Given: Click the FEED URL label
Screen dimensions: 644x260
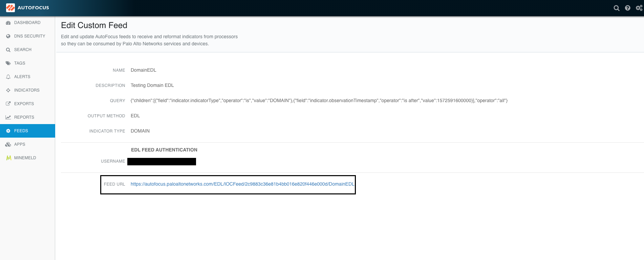Looking at the screenshot, I should tap(114, 184).
